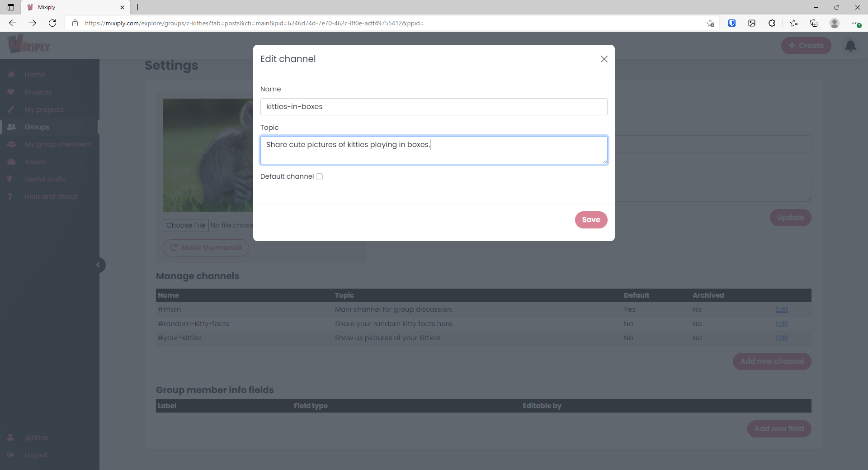The width and height of the screenshot is (868, 470).
Task: Open browser collections icon
Action: 814,23
